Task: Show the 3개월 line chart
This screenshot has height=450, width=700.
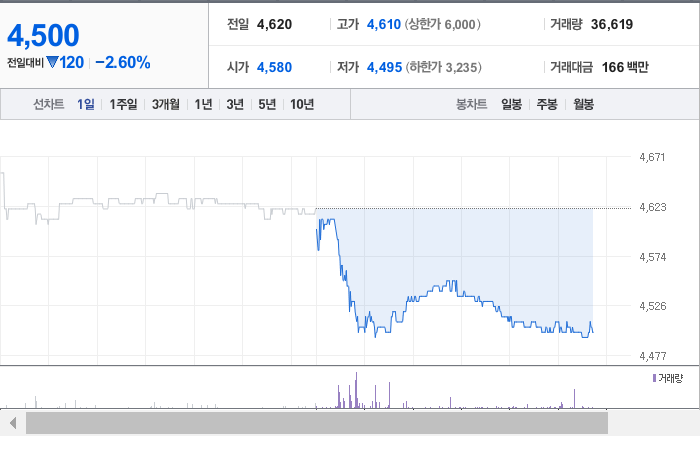Action: pyautogui.click(x=166, y=104)
